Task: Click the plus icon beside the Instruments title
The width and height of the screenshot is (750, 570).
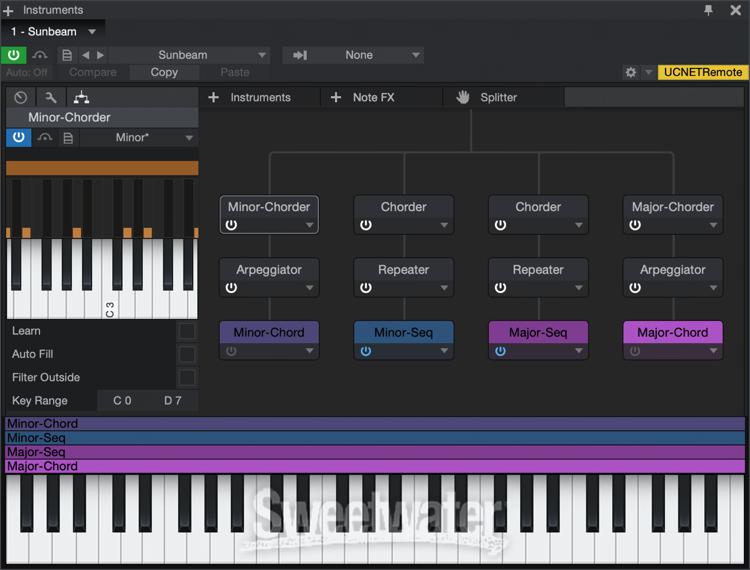Action: (8, 10)
